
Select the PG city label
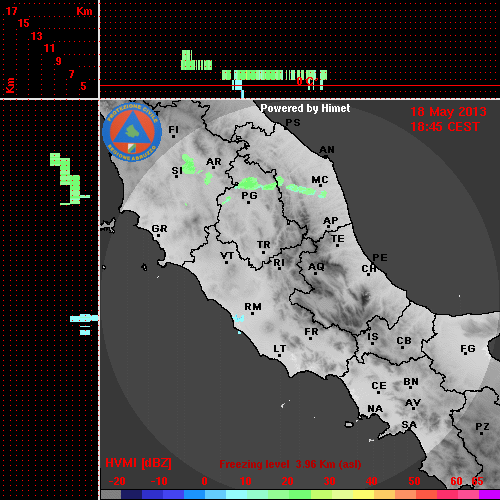(249, 196)
